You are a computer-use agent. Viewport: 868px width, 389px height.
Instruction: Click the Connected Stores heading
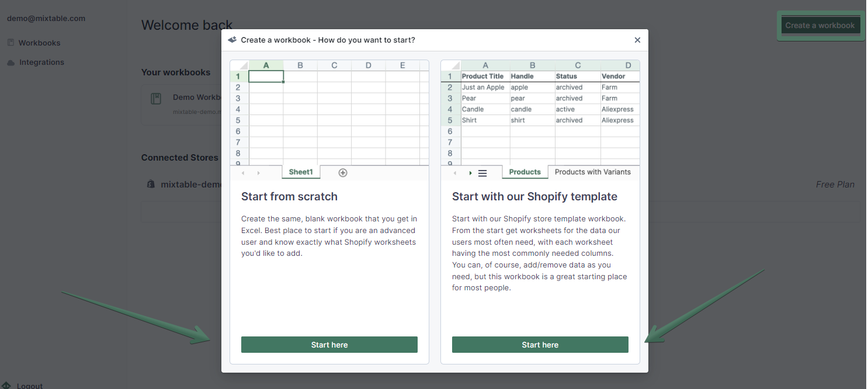180,158
